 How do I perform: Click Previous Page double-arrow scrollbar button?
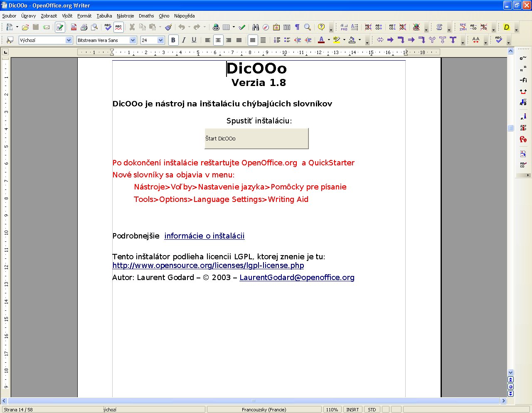[x=511, y=380]
